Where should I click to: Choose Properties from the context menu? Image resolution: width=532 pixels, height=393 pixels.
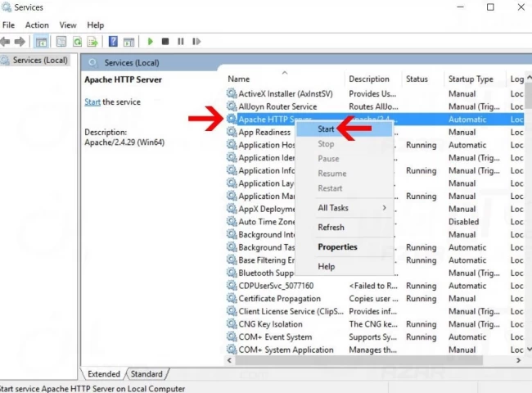(x=345, y=246)
